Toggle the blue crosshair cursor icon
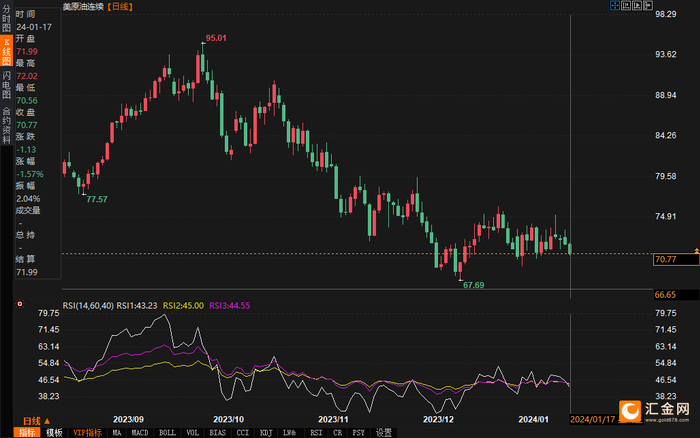 coord(615,5)
